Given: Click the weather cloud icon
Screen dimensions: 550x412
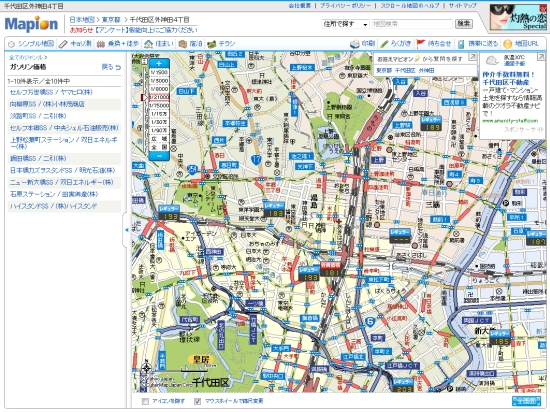Looking at the screenshot, I should [492, 61].
